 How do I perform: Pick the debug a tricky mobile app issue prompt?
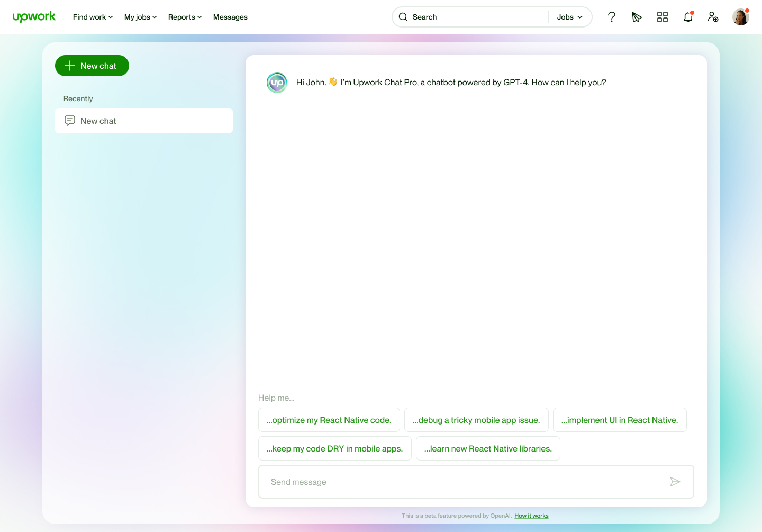pyautogui.click(x=476, y=420)
